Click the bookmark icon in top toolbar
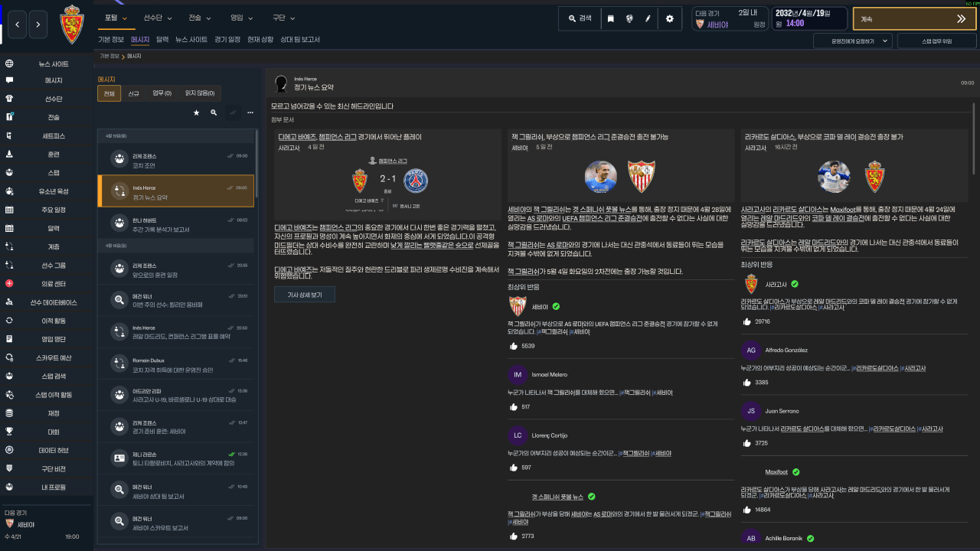The image size is (980, 551). (x=610, y=18)
